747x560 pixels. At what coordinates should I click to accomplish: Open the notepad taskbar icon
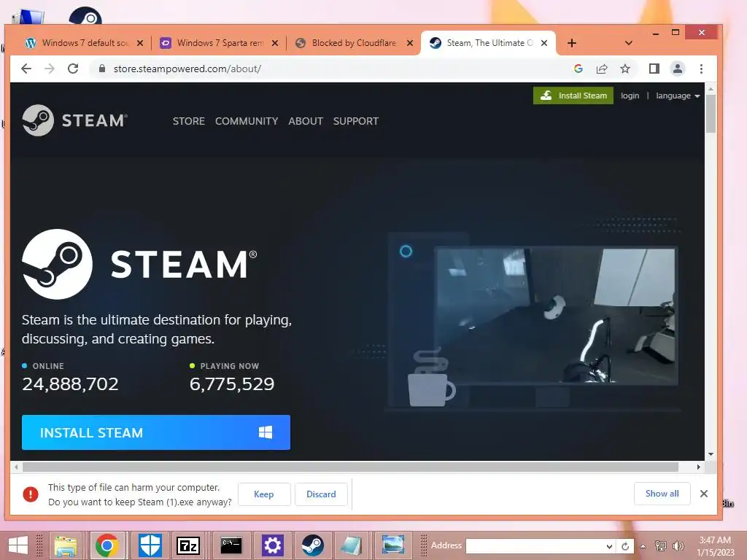click(352, 545)
